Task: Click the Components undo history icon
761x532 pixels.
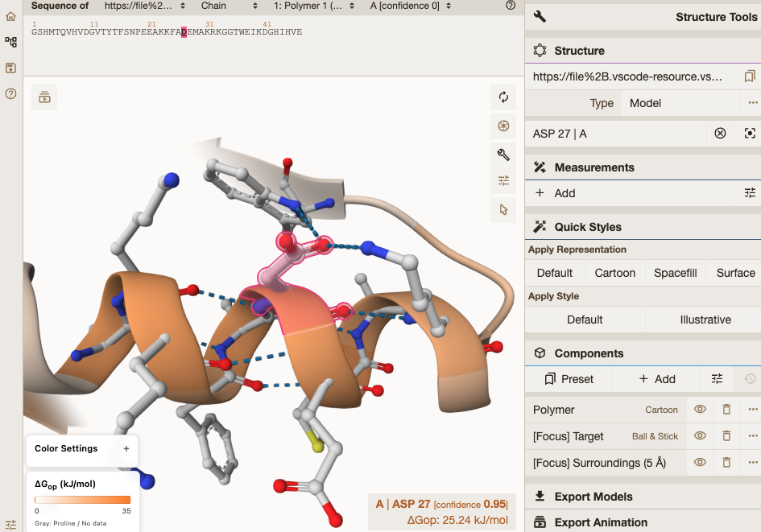Action: 750,379
